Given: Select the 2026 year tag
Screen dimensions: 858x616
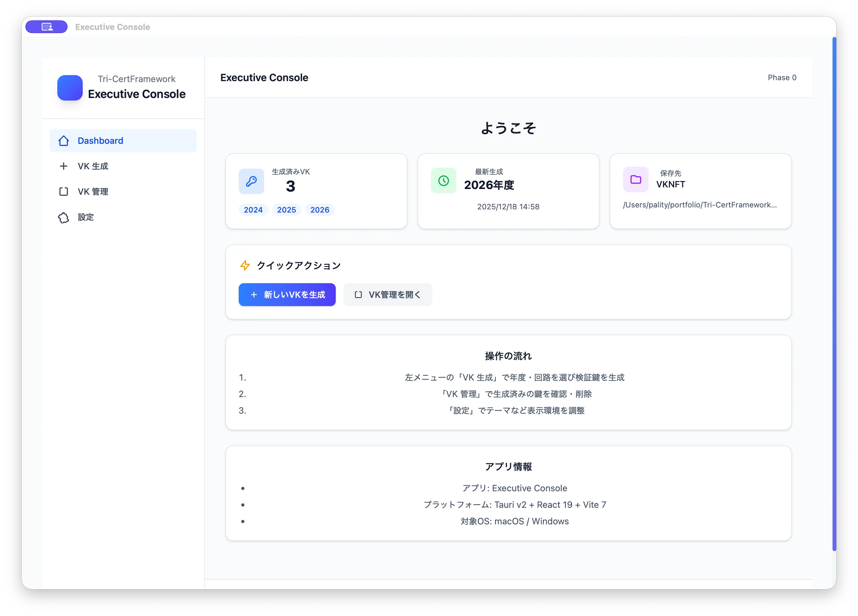Looking at the screenshot, I should 320,210.
